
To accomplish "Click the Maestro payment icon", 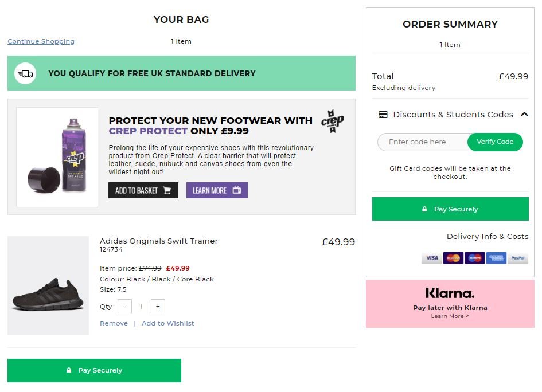I will pyautogui.click(x=474, y=258).
